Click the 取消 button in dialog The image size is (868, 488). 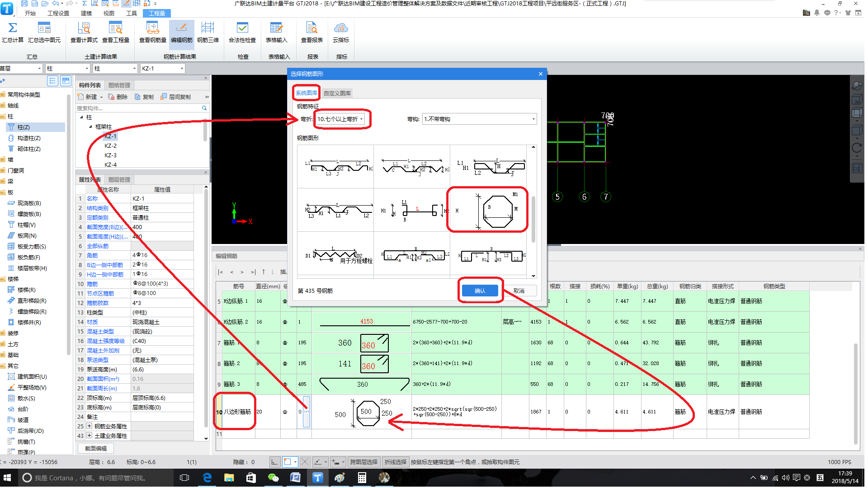(519, 291)
